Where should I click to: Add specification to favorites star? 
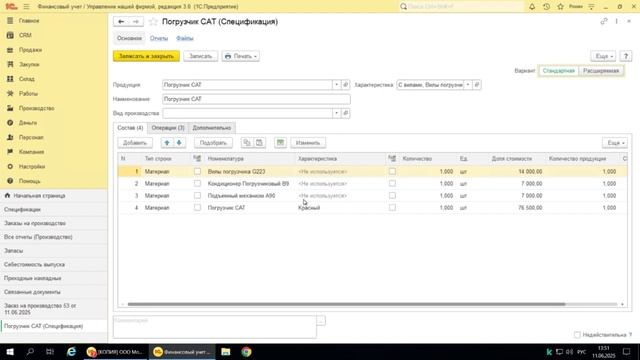click(153, 22)
